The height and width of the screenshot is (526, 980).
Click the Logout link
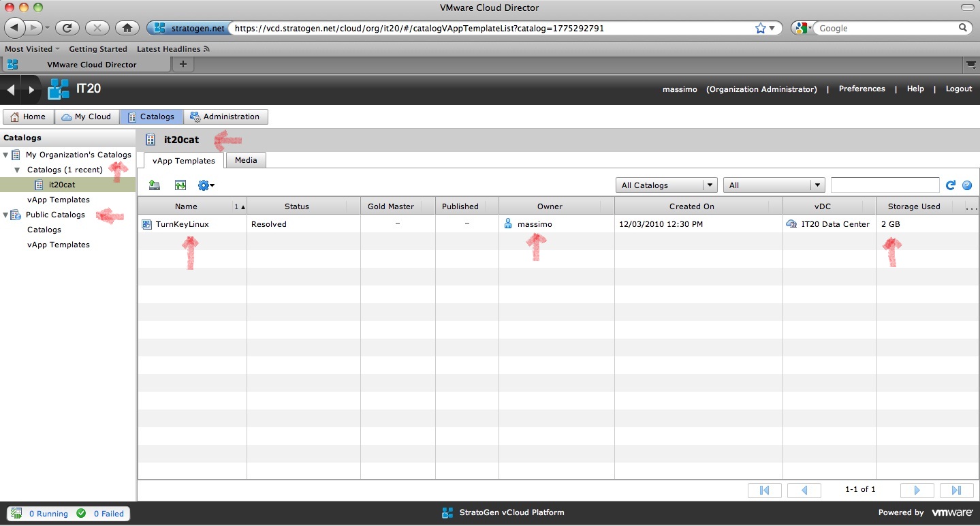(x=958, y=89)
